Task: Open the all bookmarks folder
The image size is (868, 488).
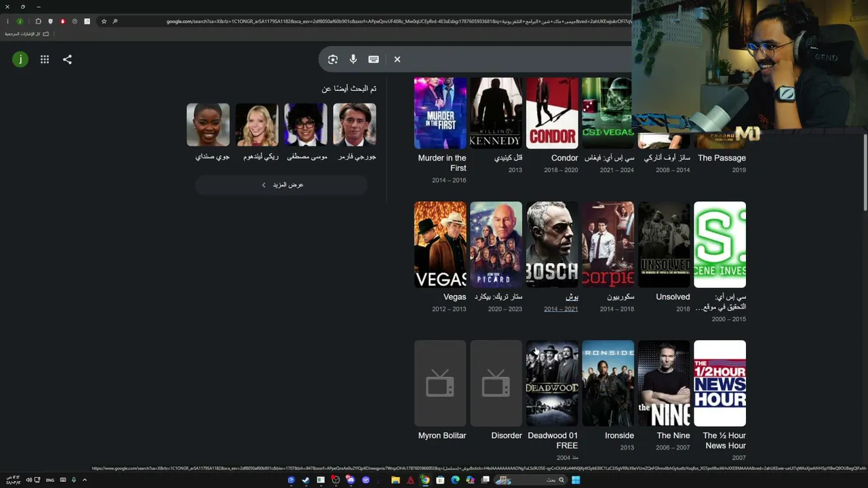Action: pos(27,34)
